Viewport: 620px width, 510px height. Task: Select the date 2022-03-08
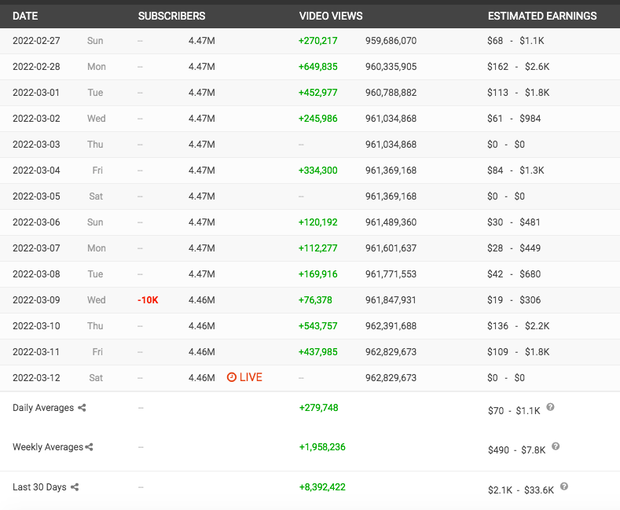point(36,274)
